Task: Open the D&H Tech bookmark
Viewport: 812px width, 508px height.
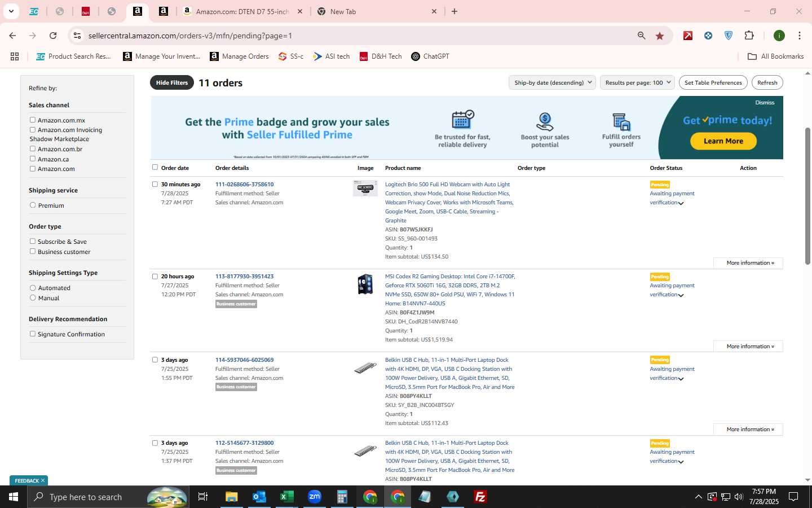Action: pyautogui.click(x=381, y=56)
